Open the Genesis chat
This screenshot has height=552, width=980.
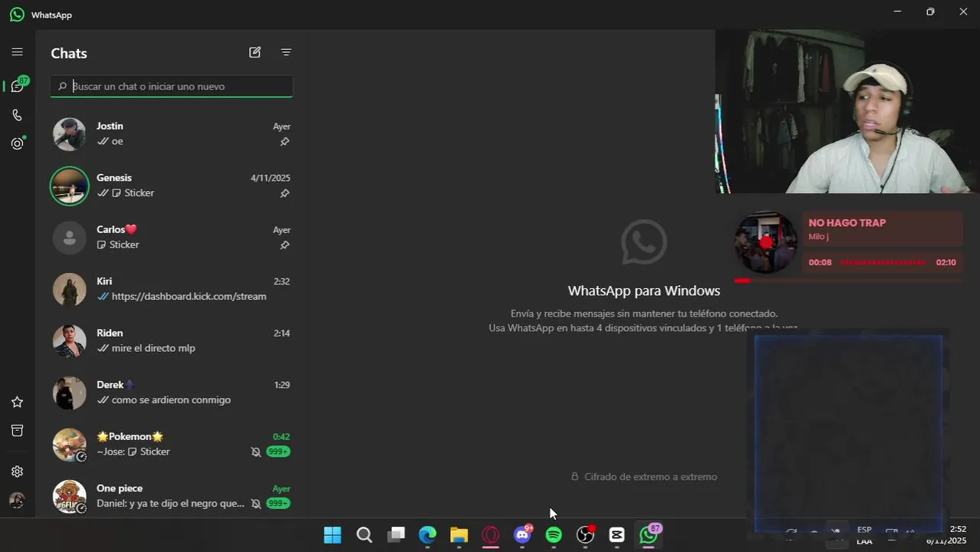(x=172, y=186)
